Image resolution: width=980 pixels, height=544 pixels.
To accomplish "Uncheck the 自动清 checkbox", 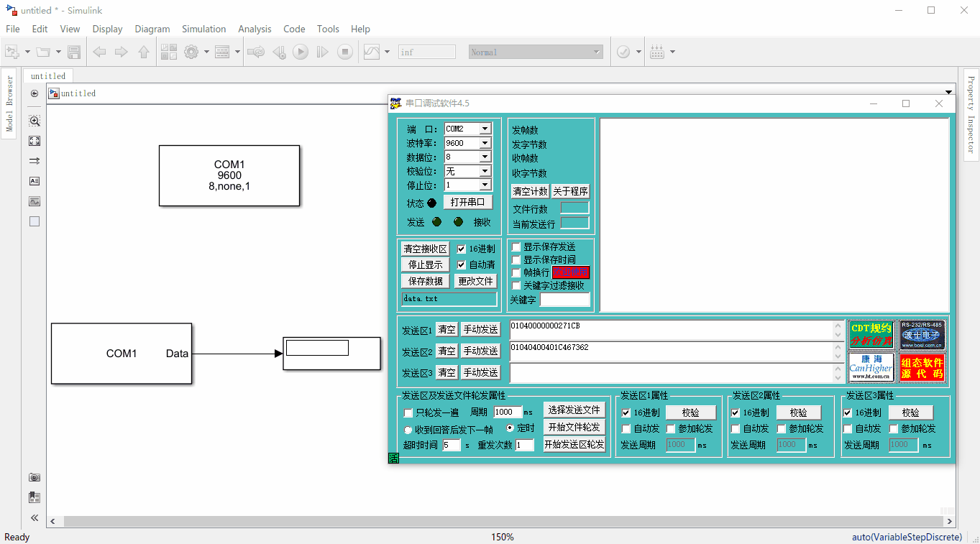I will pyautogui.click(x=462, y=264).
